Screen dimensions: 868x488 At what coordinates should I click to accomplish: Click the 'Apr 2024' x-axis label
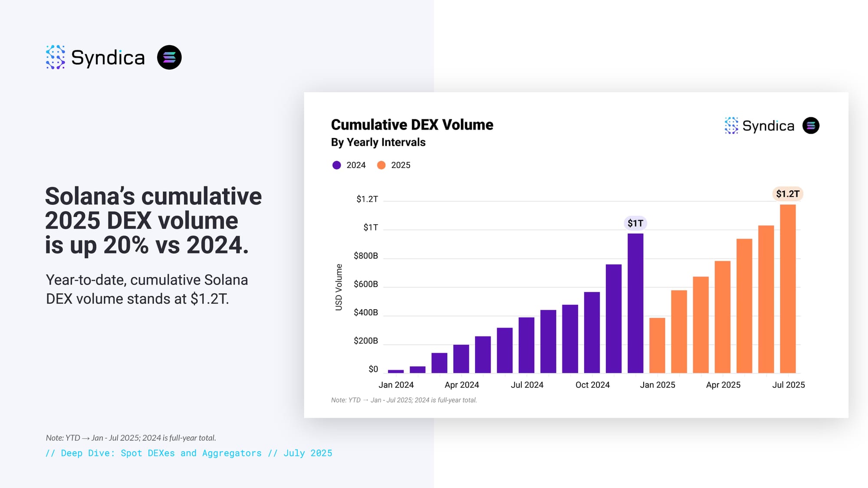pyautogui.click(x=462, y=385)
